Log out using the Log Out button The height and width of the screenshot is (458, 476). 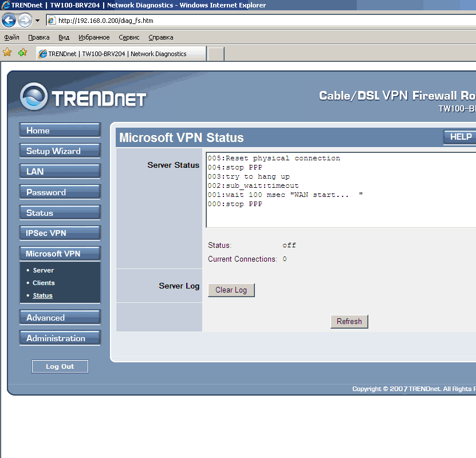60,366
